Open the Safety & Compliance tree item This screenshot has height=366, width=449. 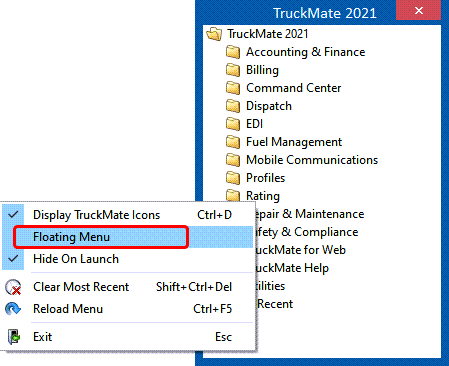[307, 232]
